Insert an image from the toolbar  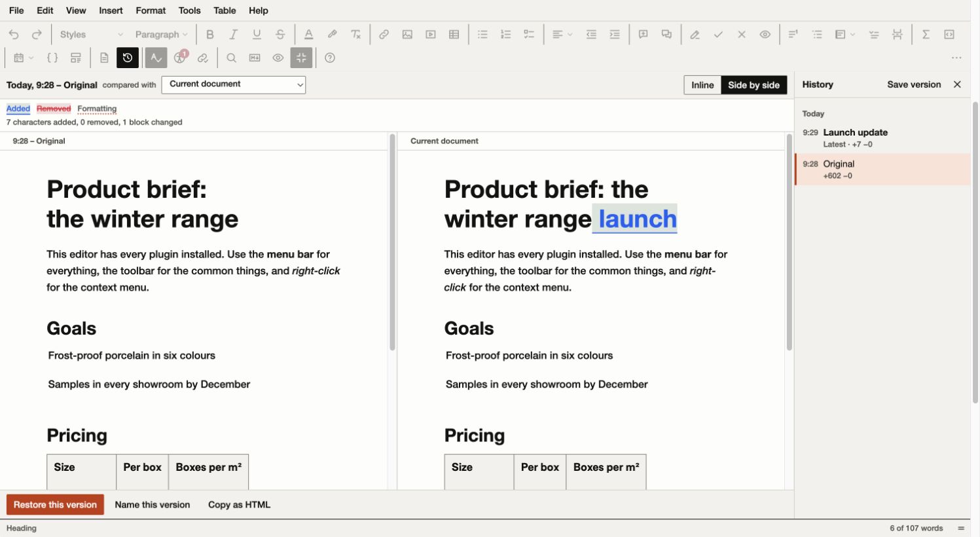pyautogui.click(x=407, y=35)
